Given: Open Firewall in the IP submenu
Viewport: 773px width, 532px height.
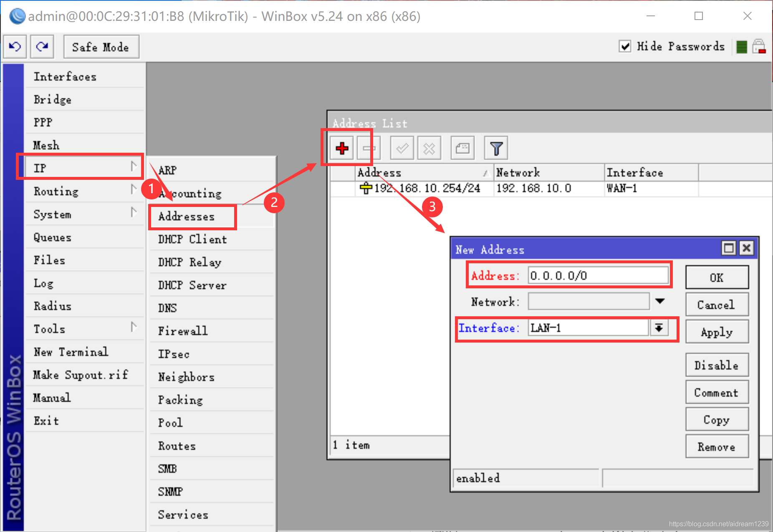Looking at the screenshot, I should pos(212,331).
